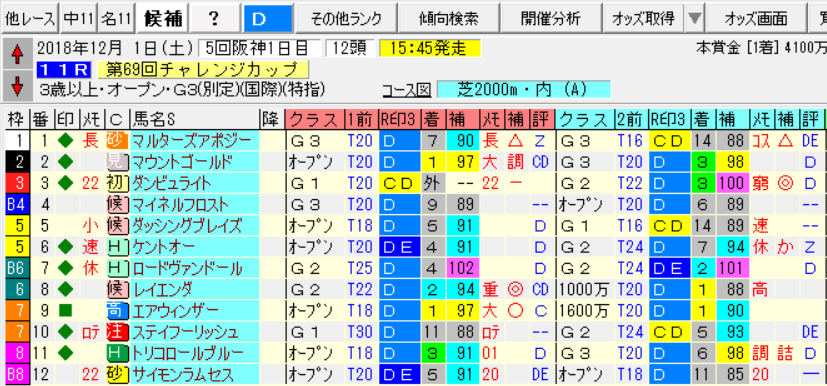This screenshot has width=827, height=386.
Task: Click the オッズ取得 button
Action: (x=643, y=19)
